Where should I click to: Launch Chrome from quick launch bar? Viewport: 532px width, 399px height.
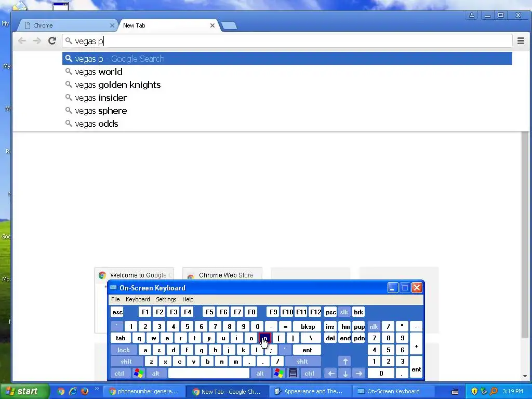pos(61,392)
